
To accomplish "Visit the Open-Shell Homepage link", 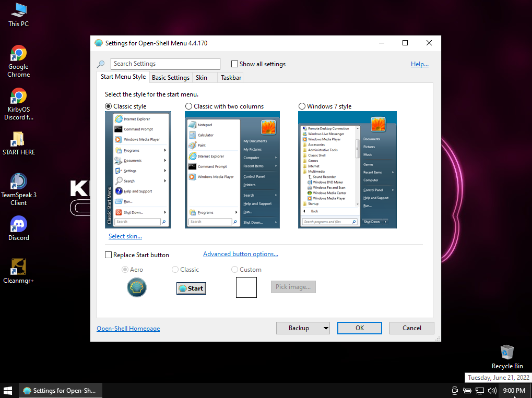I will point(128,329).
